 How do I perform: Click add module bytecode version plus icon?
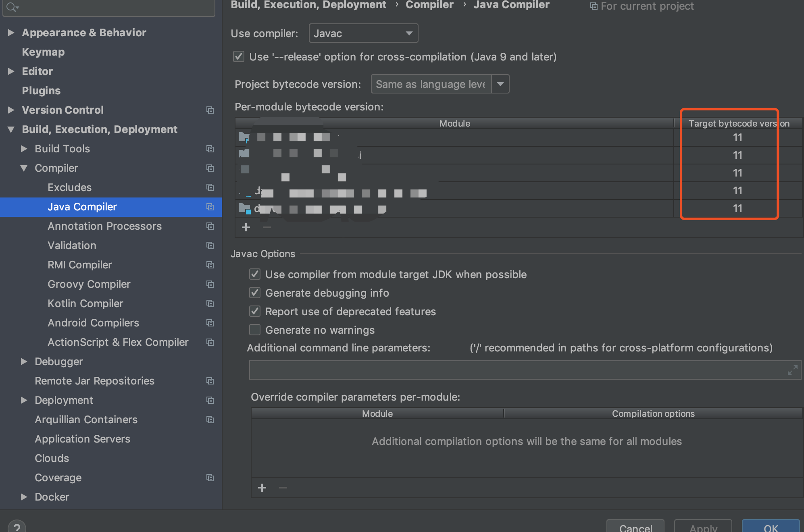tap(246, 227)
